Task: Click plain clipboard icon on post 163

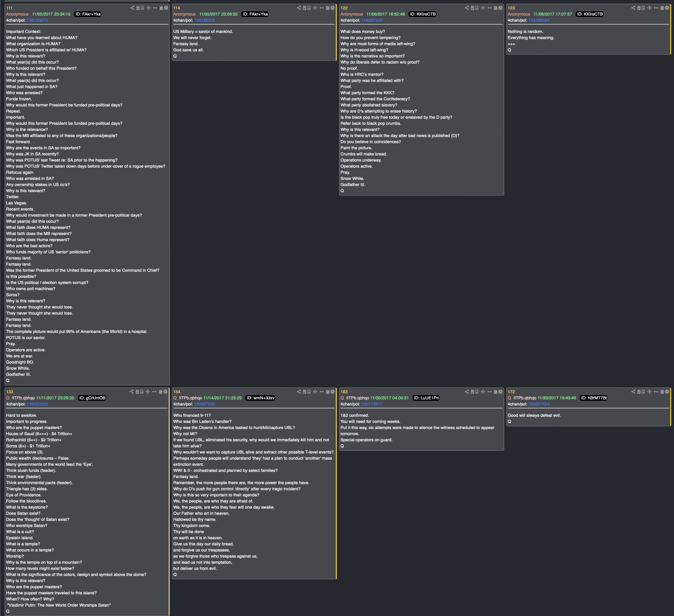Action: click(495, 392)
